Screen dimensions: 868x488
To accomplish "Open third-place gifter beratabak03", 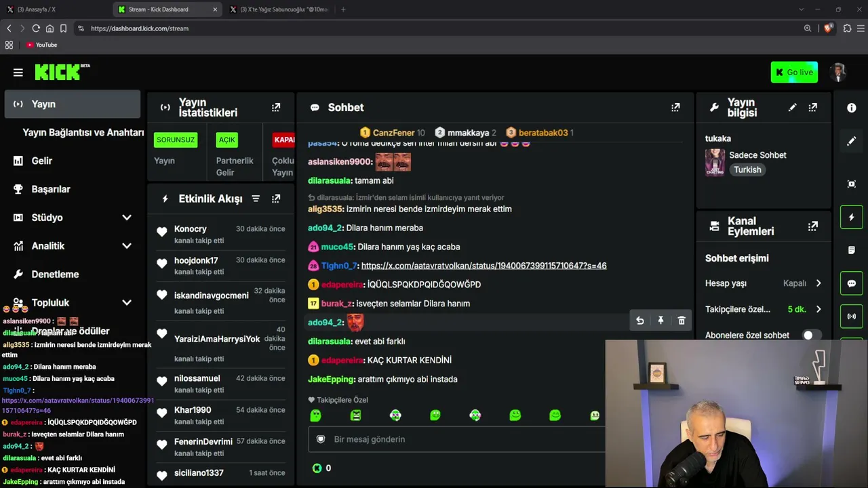I will pyautogui.click(x=540, y=133).
